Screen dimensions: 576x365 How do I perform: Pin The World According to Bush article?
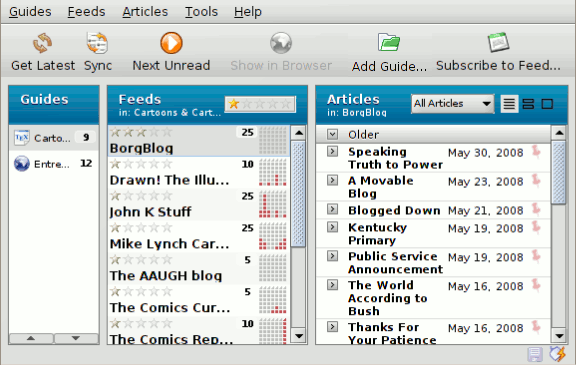tap(536, 285)
